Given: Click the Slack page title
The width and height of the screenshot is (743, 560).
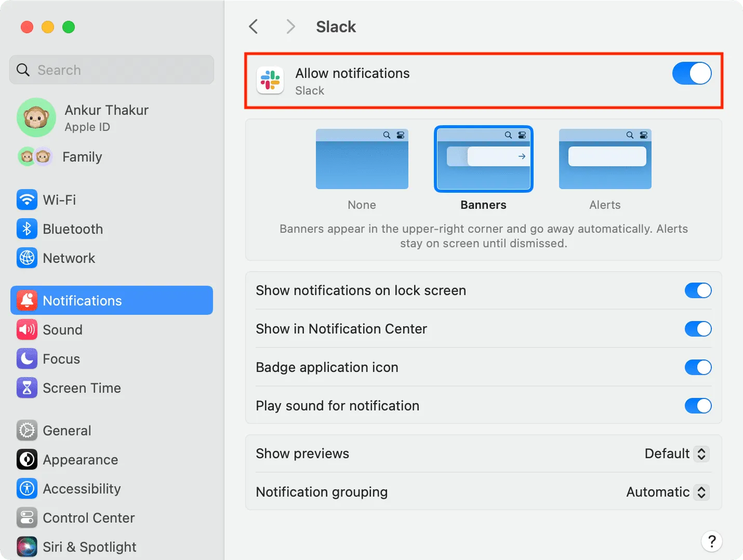Looking at the screenshot, I should [x=336, y=26].
